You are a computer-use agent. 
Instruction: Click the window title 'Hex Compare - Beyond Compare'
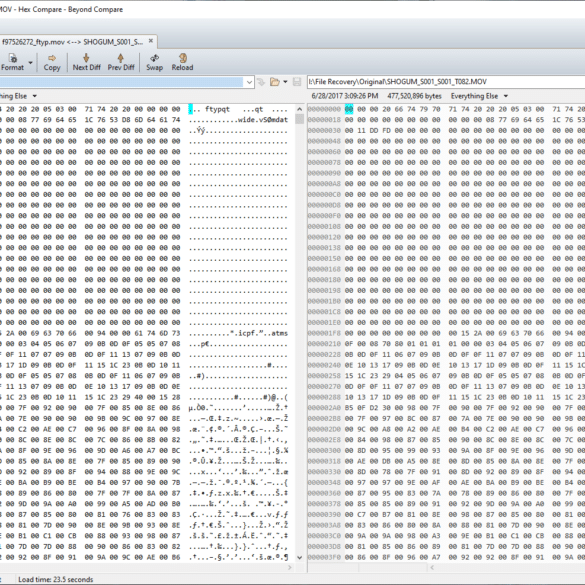coord(71,9)
